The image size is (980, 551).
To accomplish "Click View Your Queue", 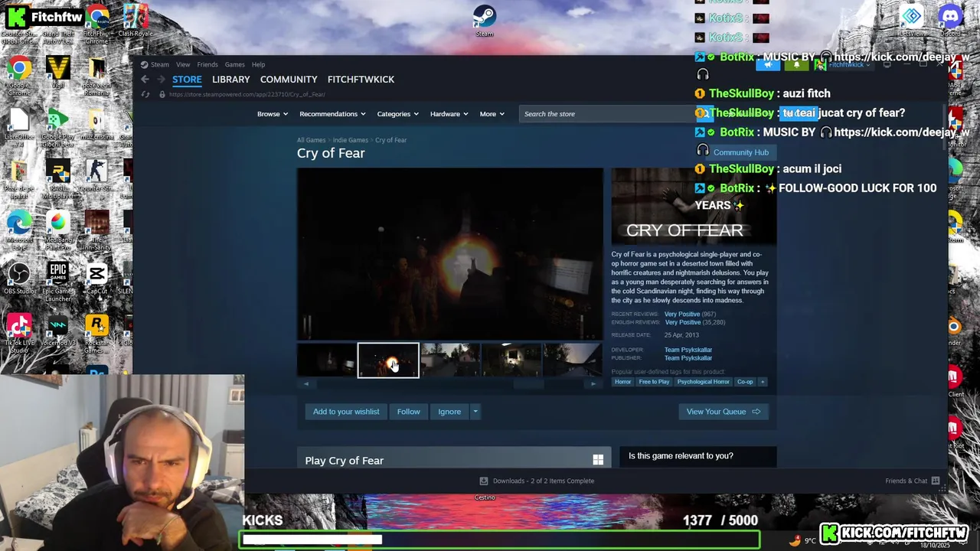I will tap(723, 412).
